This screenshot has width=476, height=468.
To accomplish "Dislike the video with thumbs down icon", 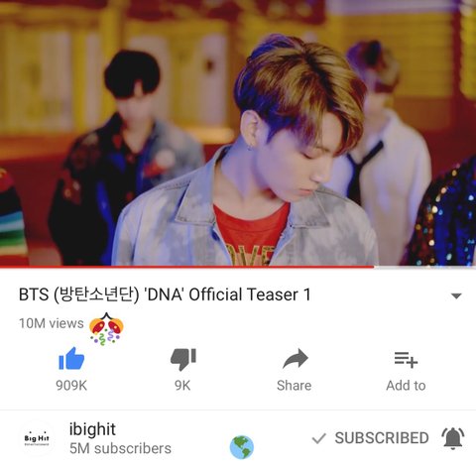I will click(x=183, y=359).
